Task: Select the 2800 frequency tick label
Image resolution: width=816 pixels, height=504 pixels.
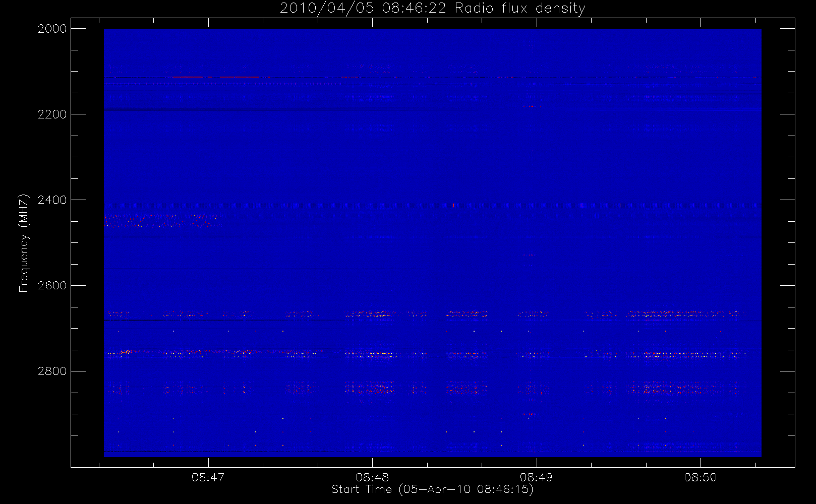Action: (x=52, y=371)
